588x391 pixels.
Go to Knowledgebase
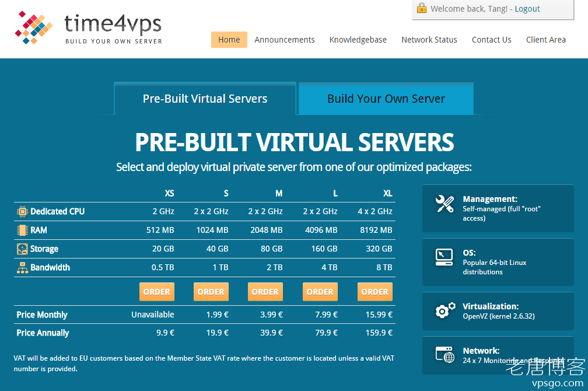358,40
